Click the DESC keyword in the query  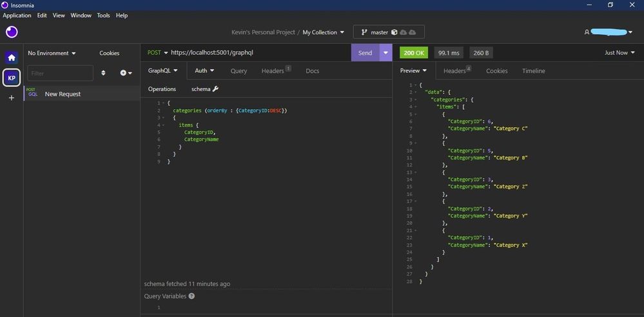pos(277,110)
